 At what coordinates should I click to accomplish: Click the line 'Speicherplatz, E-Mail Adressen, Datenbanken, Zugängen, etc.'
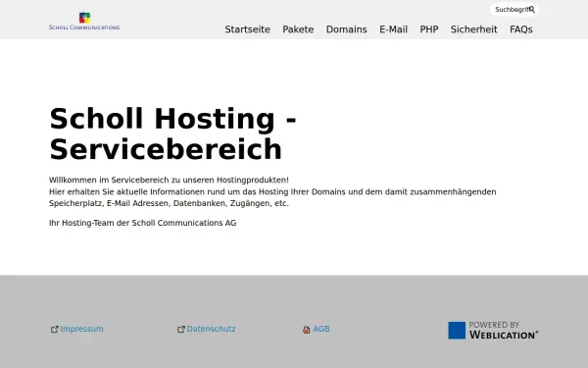tap(169, 203)
